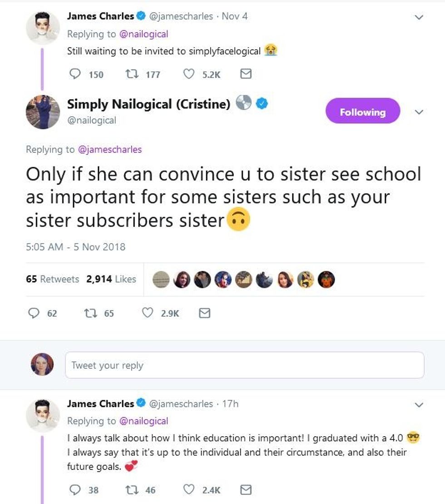This screenshot has height=504, width=445.
Task: Expand more options next to Following button
Action: (x=419, y=112)
